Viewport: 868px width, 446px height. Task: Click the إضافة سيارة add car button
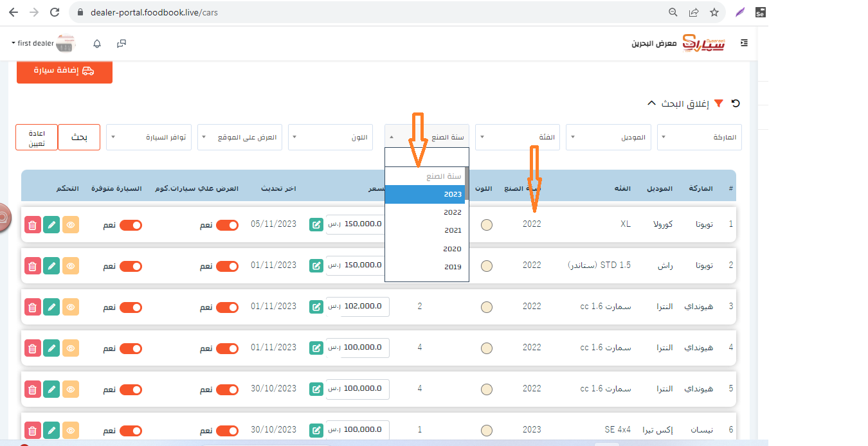64,71
